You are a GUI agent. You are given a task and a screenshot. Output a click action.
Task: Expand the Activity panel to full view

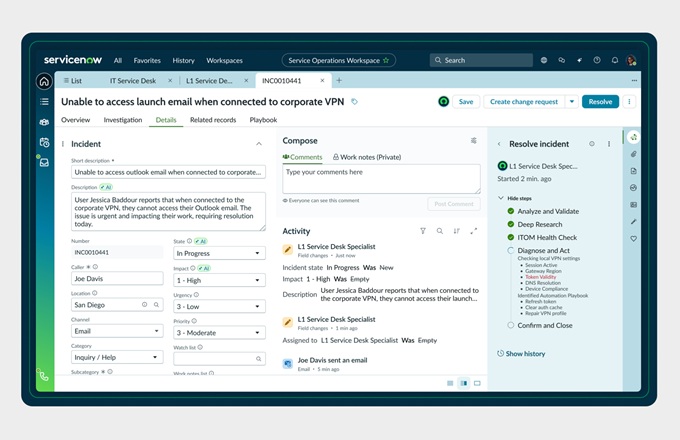(x=474, y=231)
